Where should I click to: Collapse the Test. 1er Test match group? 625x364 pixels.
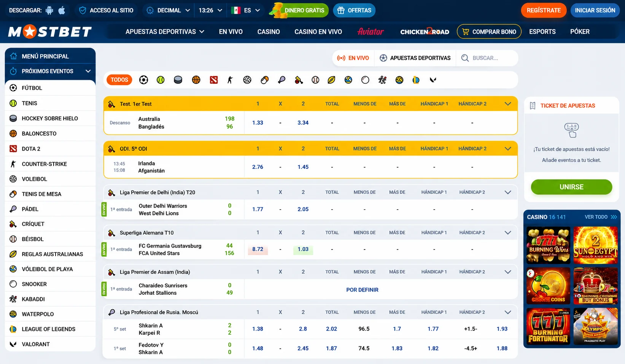(507, 104)
